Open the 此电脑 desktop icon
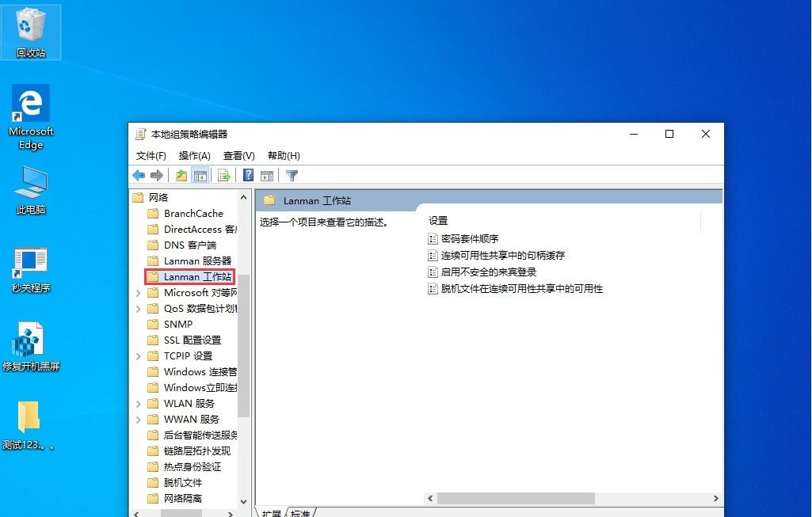Viewport: 812px width, 517px height. (31, 191)
